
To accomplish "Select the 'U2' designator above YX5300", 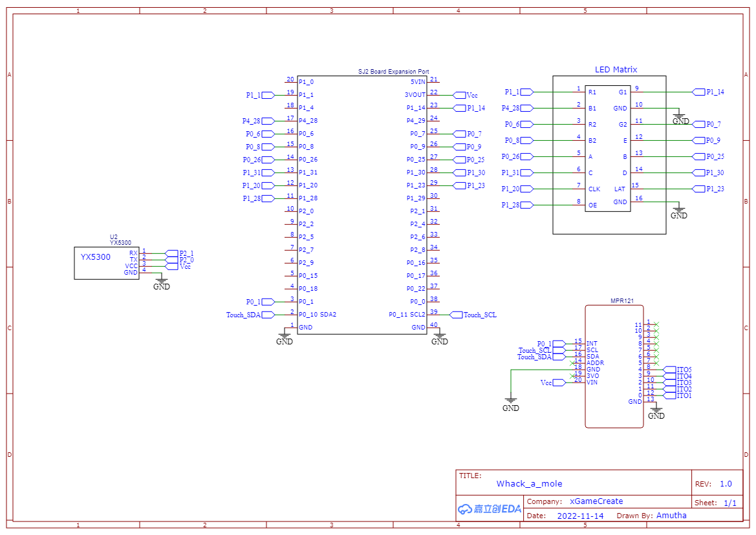I will point(114,237).
